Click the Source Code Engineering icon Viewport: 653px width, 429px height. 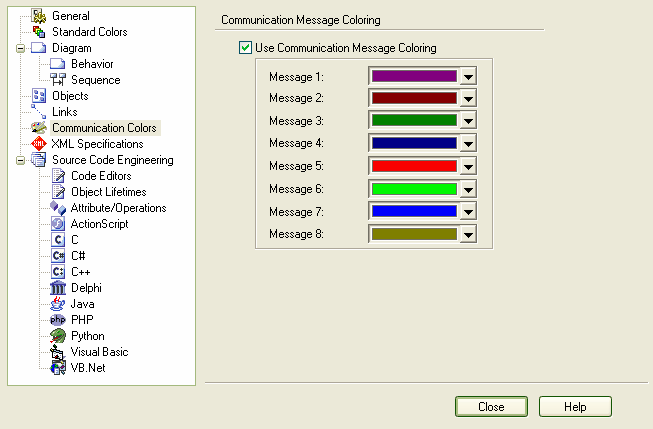39,160
